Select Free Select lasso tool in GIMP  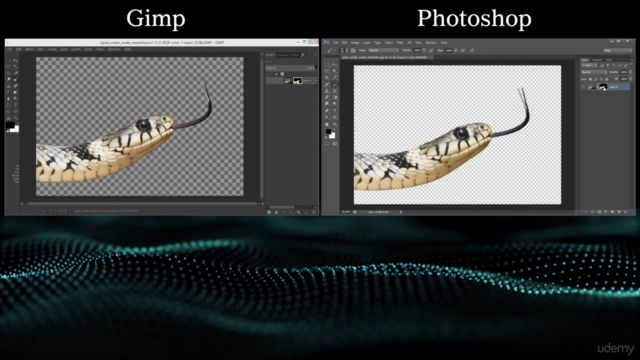pos(9,66)
